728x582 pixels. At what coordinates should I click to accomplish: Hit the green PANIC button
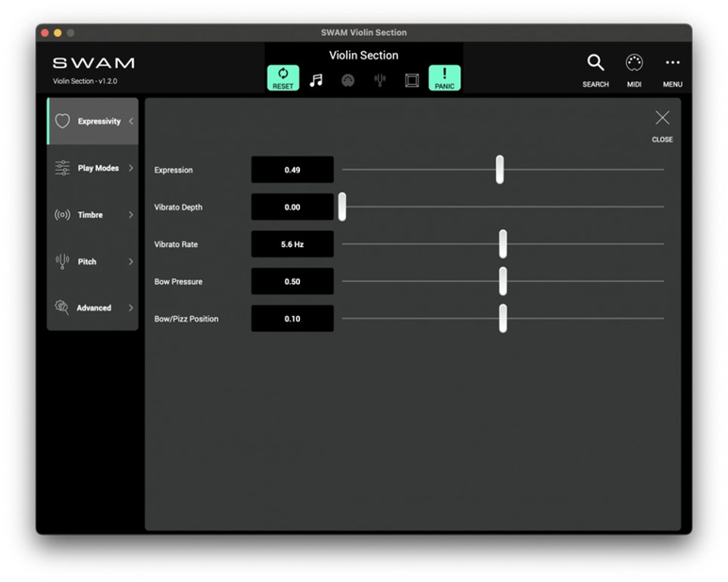point(444,78)
